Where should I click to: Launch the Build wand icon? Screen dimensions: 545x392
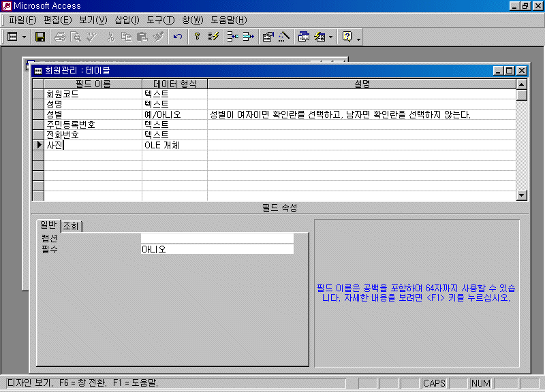[284, 37]
